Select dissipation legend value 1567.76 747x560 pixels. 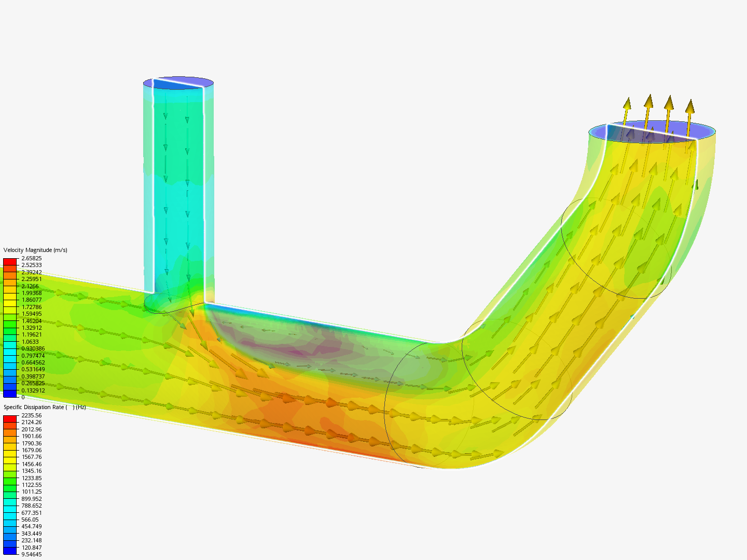click(32, 457)
